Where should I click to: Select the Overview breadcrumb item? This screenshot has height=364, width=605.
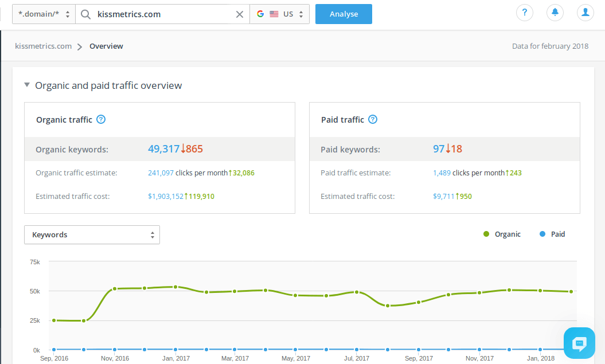point(106,46)
